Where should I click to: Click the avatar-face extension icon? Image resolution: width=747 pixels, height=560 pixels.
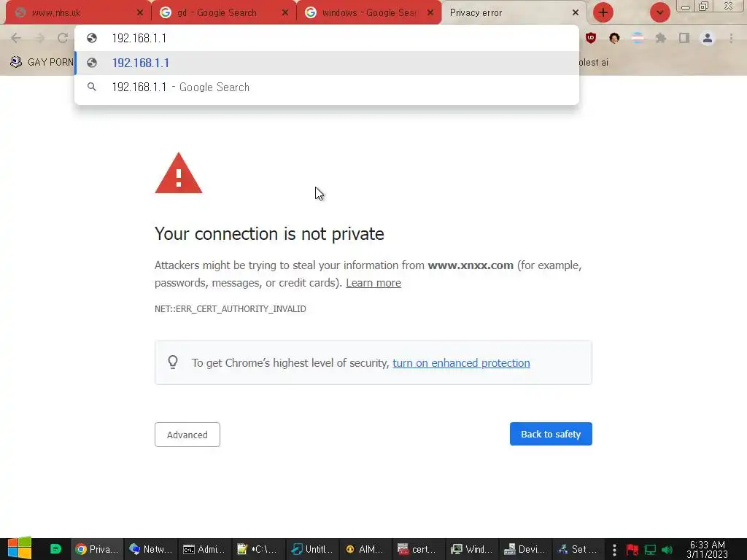click(614, 38)
